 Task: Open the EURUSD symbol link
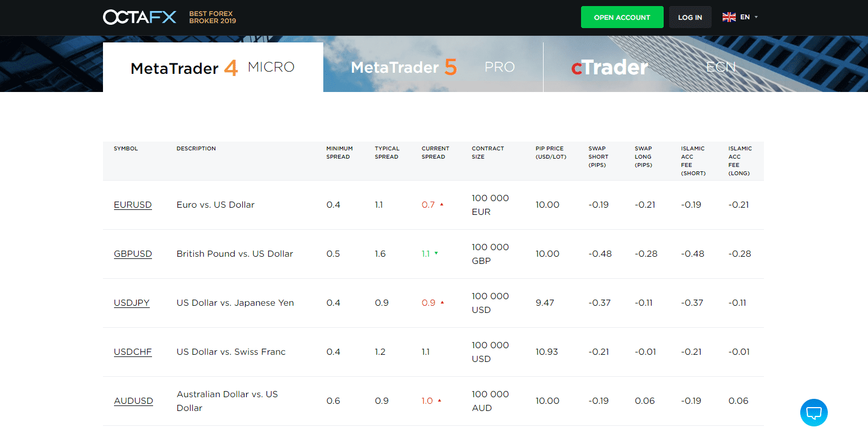(x=133, y=205)
